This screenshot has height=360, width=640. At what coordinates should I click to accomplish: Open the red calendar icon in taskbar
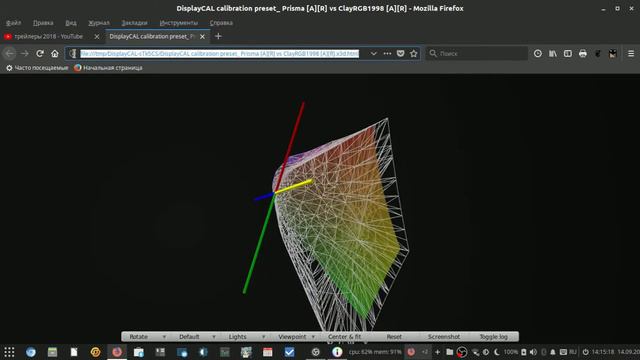[x=267, y=352]
